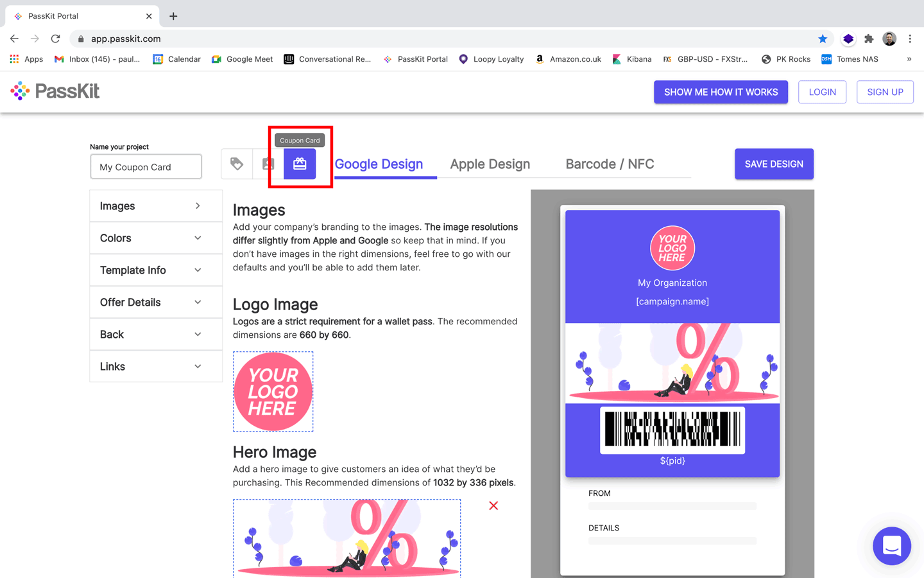
Task: Show more bookmarks chevron
Action: 909,59
